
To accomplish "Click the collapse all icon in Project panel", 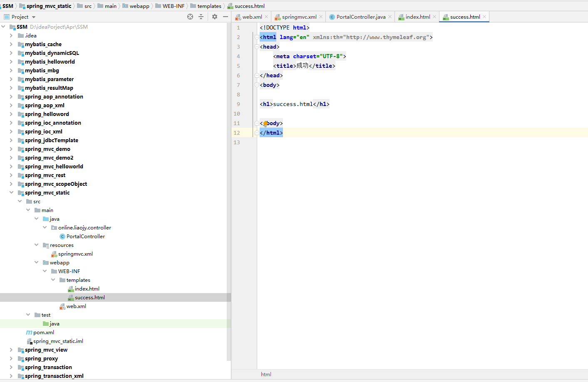I will (x=201, y=17).
